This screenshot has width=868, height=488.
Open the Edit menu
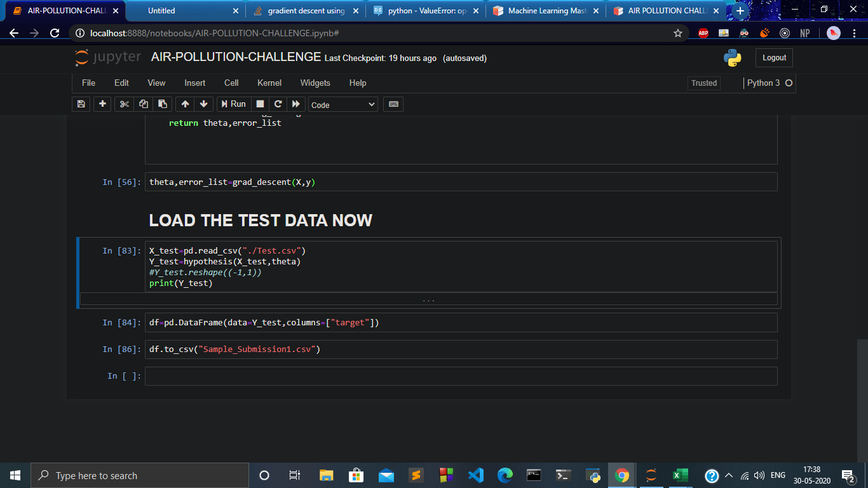click(x=121, y=83)
